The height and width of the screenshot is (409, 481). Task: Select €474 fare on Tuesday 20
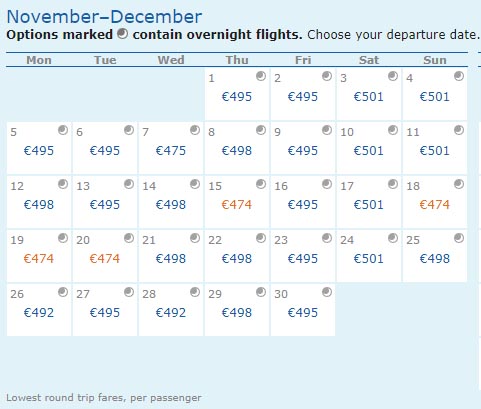tap(105, 259)
